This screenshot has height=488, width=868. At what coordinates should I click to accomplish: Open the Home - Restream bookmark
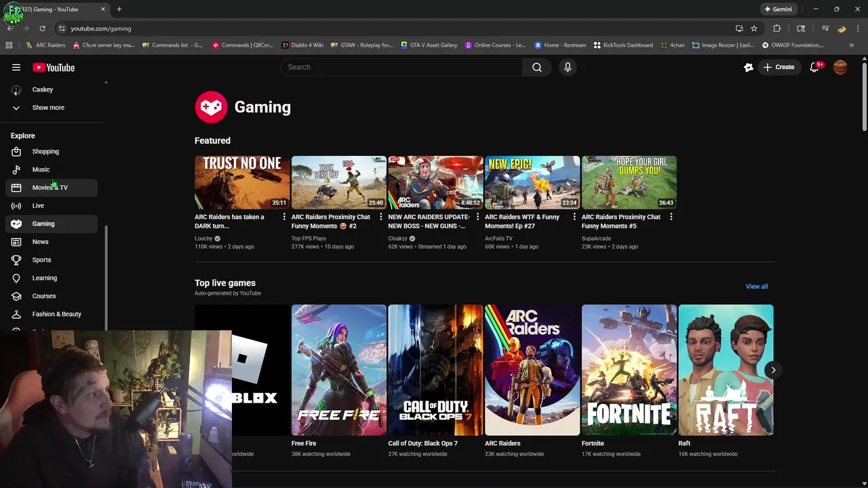point(560,45)
